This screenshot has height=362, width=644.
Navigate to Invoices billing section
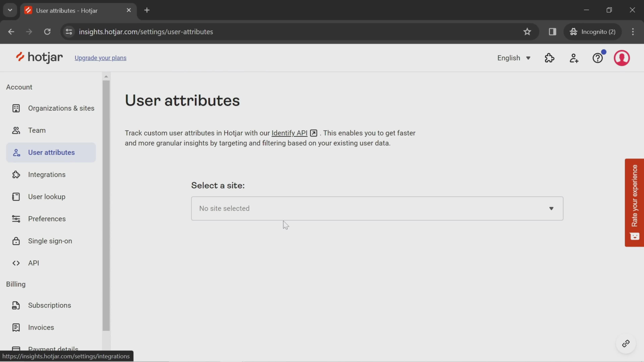pyautogui.click(x=41, y=327)
